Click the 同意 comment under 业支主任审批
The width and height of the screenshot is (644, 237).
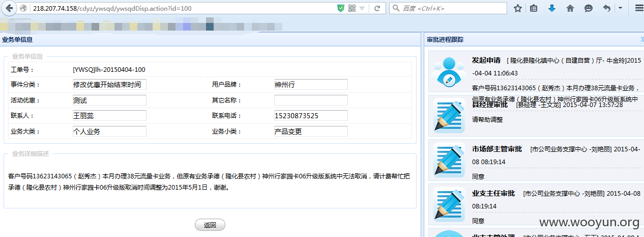pyautogui.click(x=478, y=221)
